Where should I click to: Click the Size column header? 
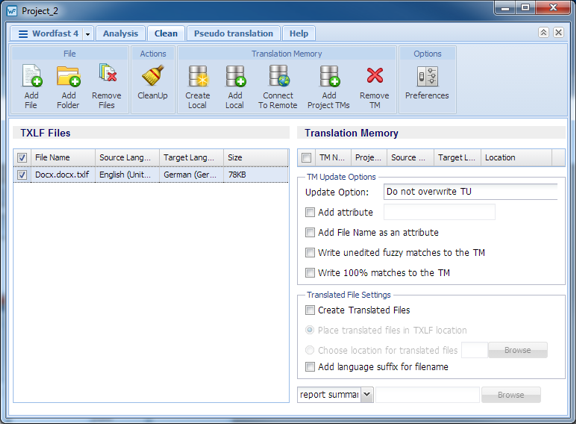(x=256, y=158)
